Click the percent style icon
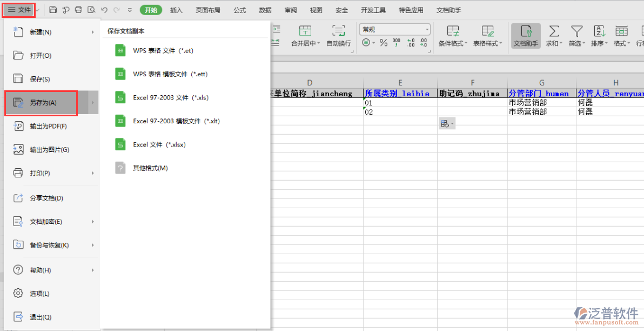Screen dimensions: 644x331 tap(383, 43)
